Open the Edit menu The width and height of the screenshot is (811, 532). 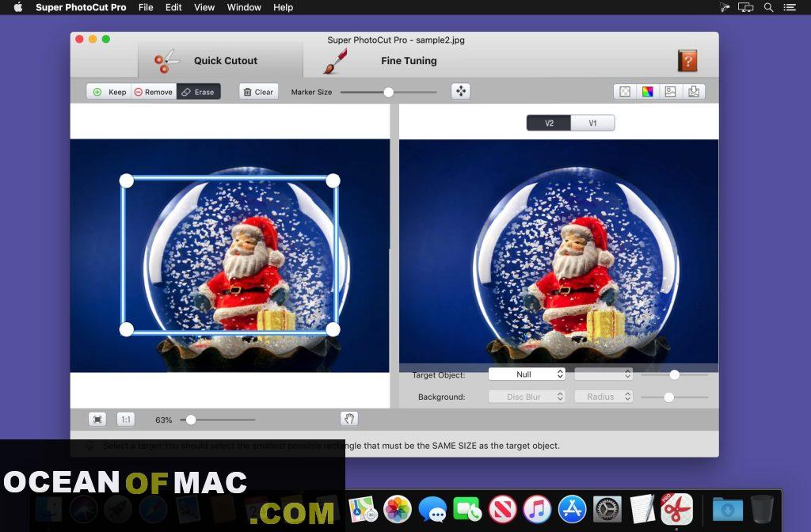pyautogui.click(x=173, y=7)
